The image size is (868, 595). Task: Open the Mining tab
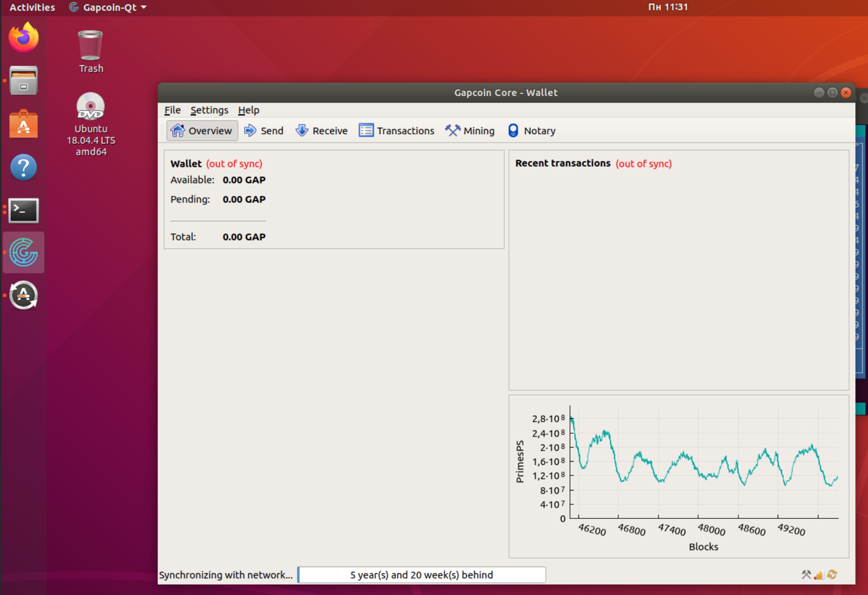pos(470,131)
